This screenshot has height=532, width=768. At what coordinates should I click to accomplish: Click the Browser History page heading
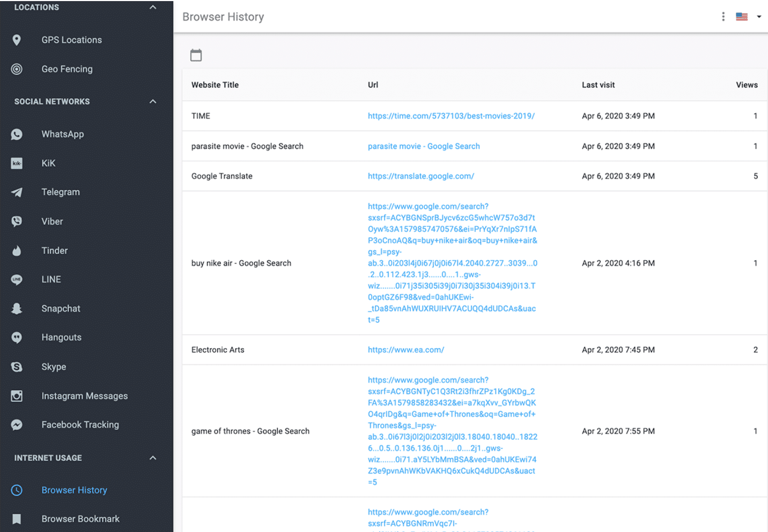click(223, 17)
